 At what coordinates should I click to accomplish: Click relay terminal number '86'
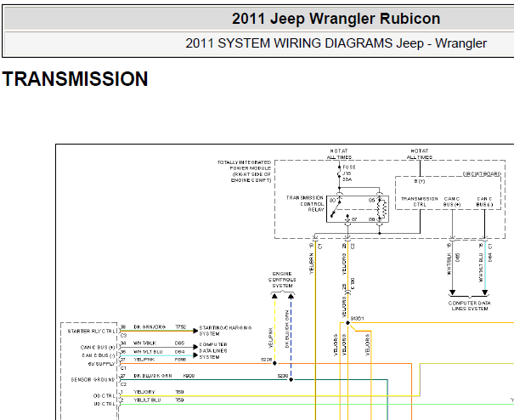pos(372,219)
